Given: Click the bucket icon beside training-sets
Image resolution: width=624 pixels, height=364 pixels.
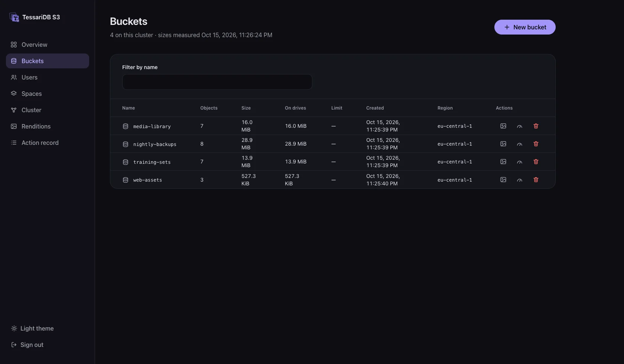Looking at the screenshot, I should tap(126, 162).
